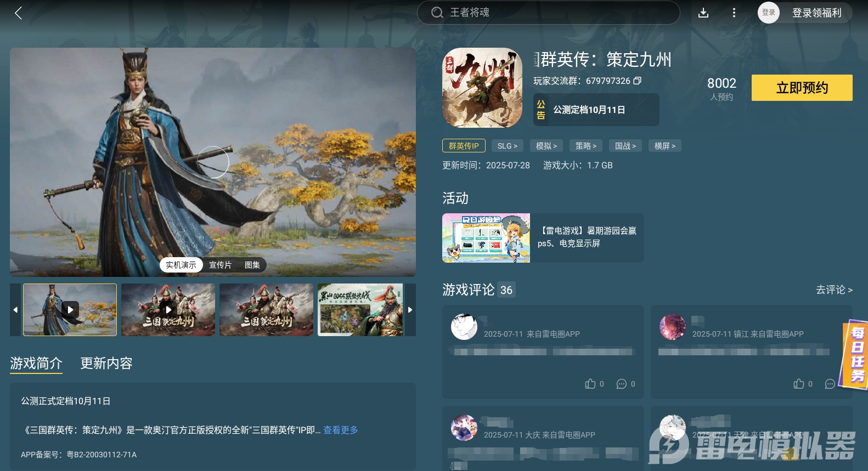Select the 黑山BOSS联盟共战 thumbnail
Screen dimensions: 868x471
pyautogui.click(x=360, y=310)
